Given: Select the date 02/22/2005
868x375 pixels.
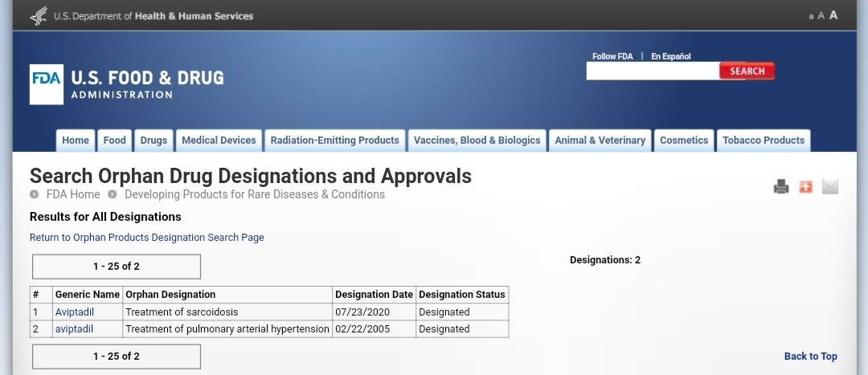Looking at the screenshot, I should pyautogui.click(x=362, y=329).
